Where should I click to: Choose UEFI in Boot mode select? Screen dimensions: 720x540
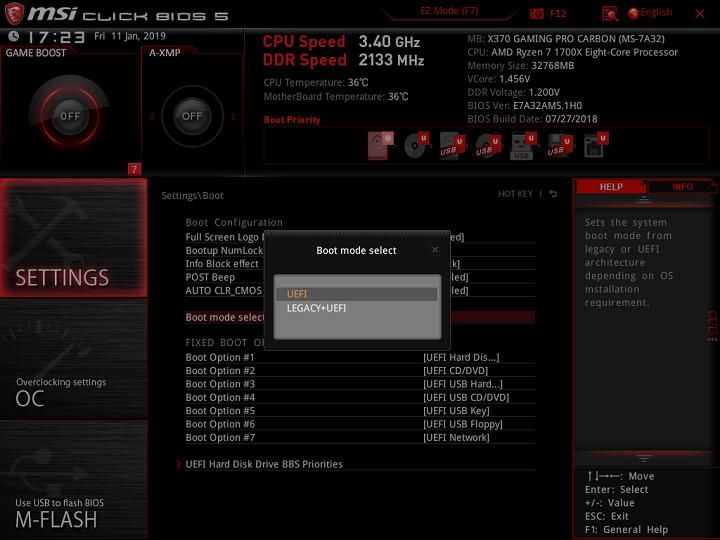(x=357, y=294)
